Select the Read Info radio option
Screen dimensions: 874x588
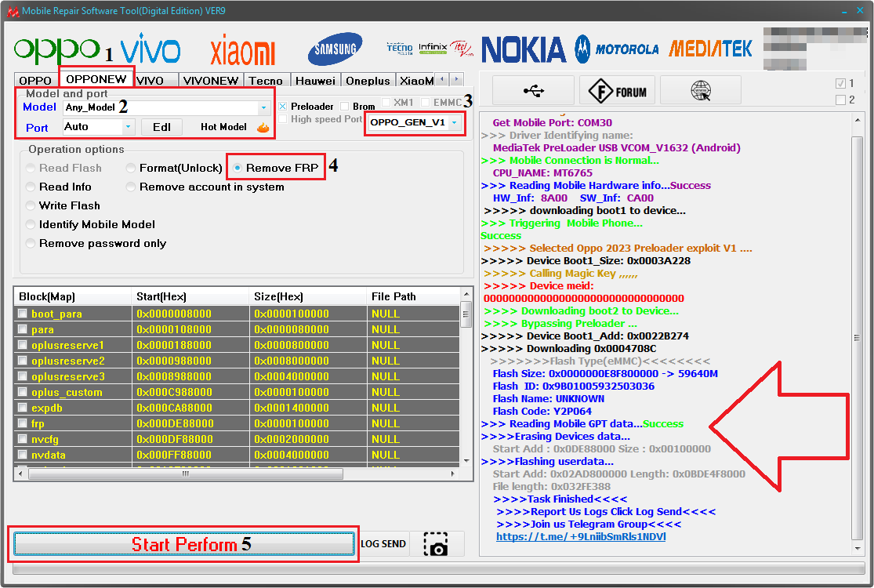point(59,187)
